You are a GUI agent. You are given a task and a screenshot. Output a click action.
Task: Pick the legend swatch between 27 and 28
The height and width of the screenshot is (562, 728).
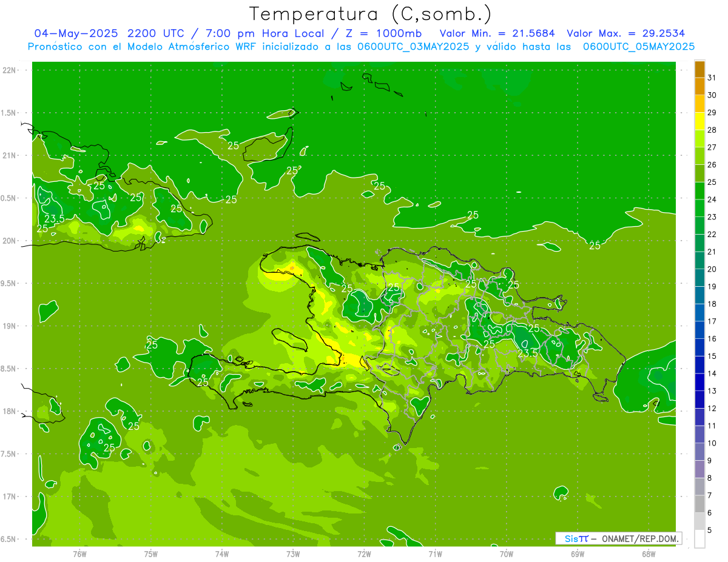699,138
